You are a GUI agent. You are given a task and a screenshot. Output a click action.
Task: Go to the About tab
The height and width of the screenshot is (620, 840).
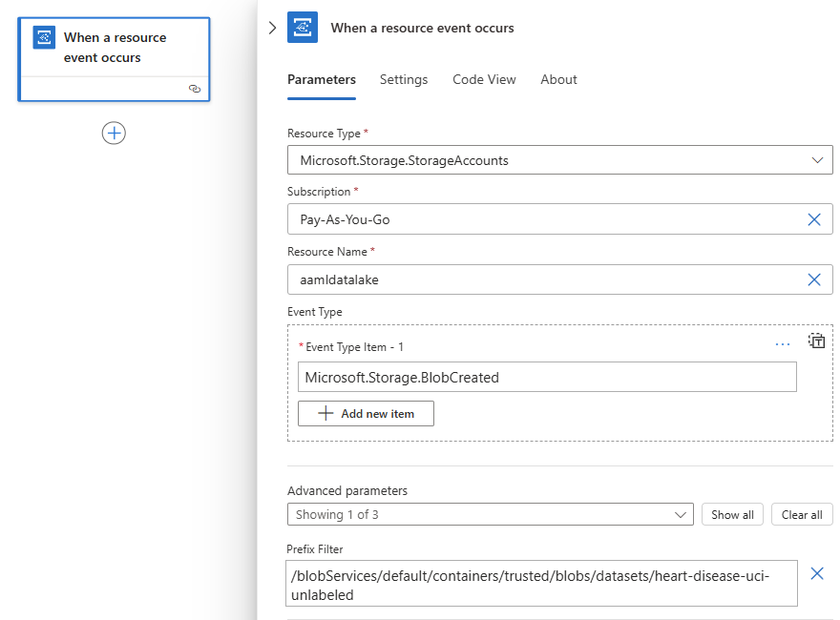click(x=558, y=79)
